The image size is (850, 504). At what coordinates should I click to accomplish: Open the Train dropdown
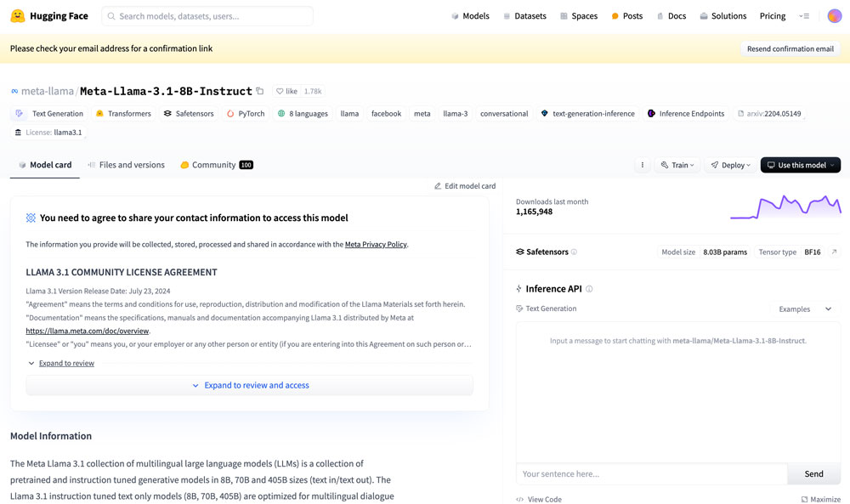tap(677, 165)
